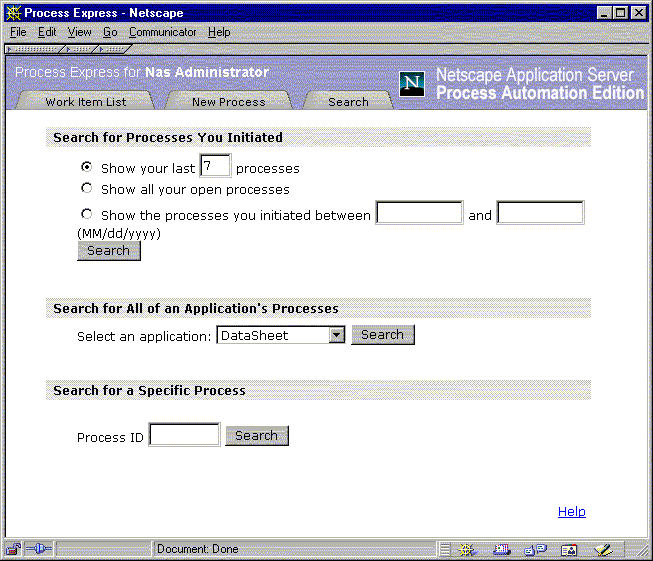
Task: Click the start date input field
Action: [419, 213]
